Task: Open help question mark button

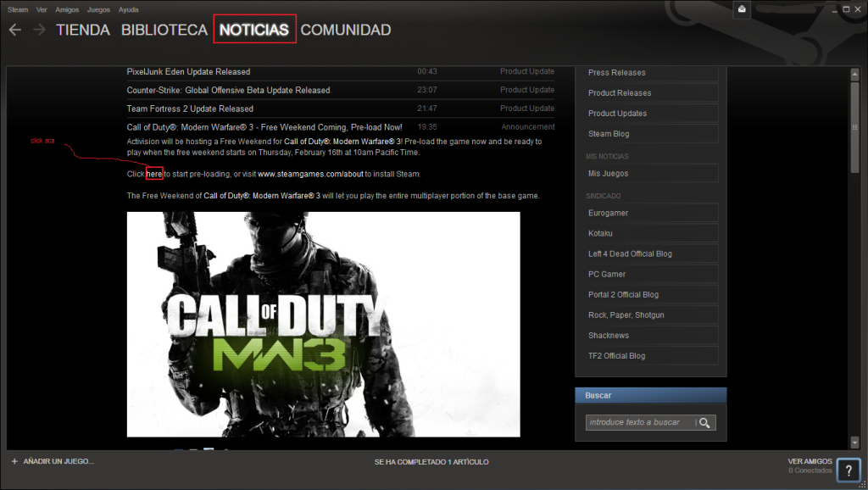Action: click(x=849, y=471)
